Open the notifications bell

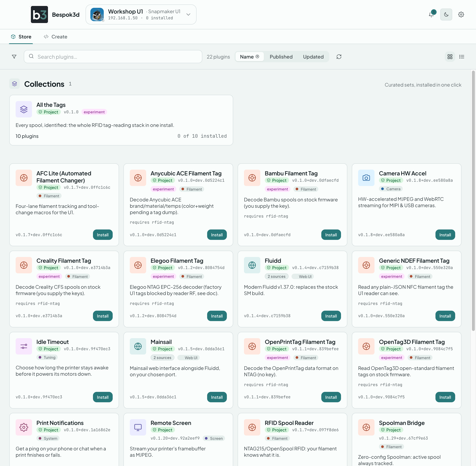point(431,14)
